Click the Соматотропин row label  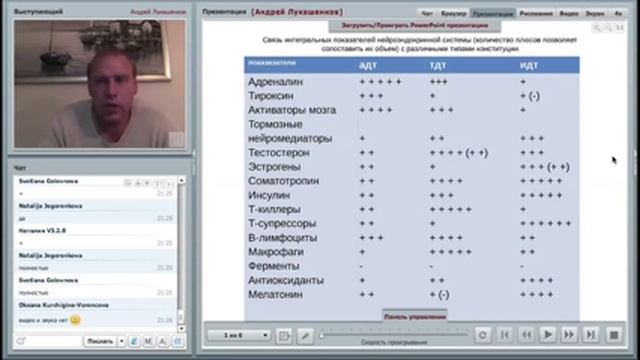[x=283, y=181]
